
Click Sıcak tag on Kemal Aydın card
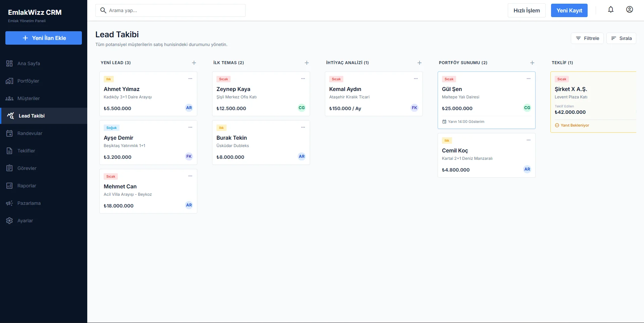click(x=336, y=79)
